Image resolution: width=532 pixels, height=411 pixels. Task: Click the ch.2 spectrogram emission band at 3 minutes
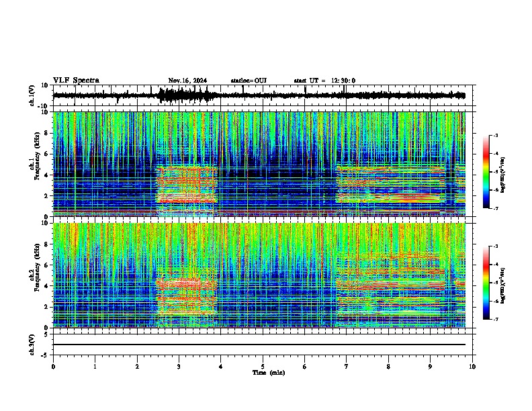(x=186, y=295)
